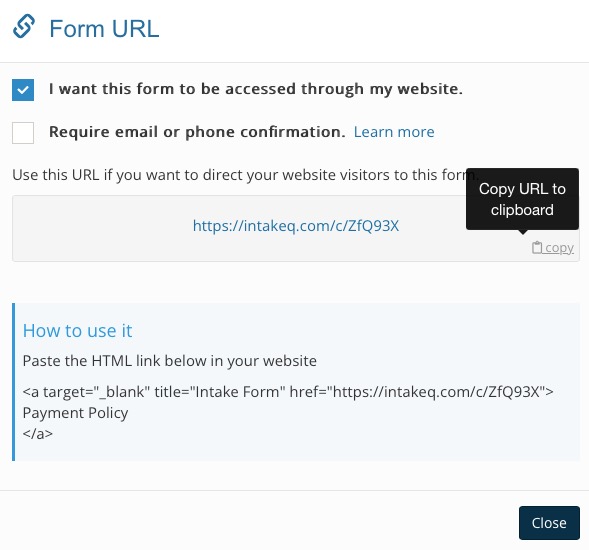The height and width of the screenshot is (550, 589).
Task: Click the 'Copy URL to clipboard' tooltip
Action: (x=522, y=199)
